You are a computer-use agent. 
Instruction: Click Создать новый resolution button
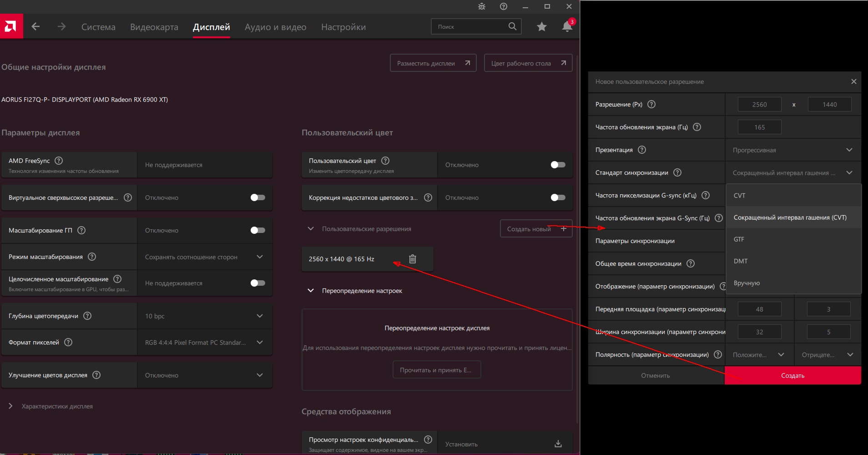click(536, 229)
